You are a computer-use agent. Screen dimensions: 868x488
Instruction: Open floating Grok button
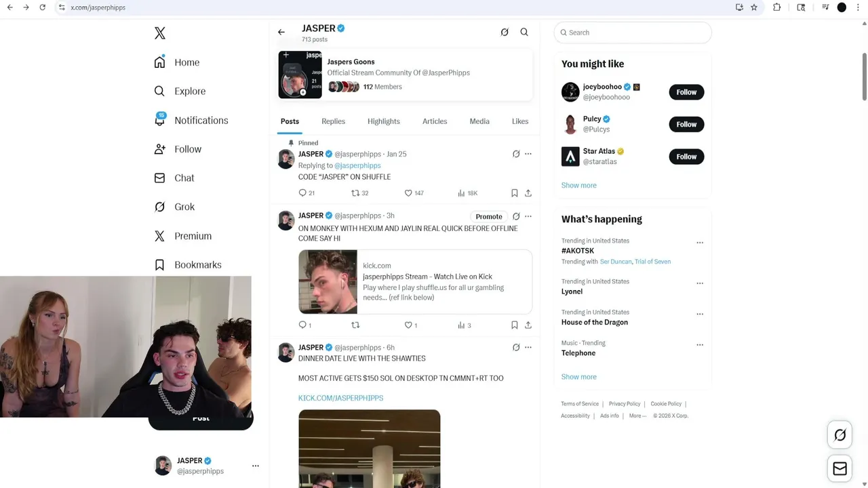(840, 435)
